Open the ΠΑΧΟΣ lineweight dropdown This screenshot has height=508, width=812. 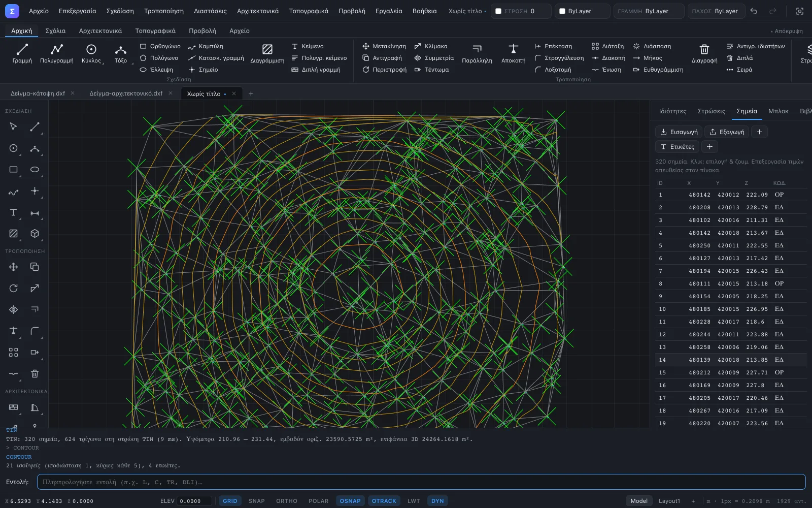[x=717, y=11]
